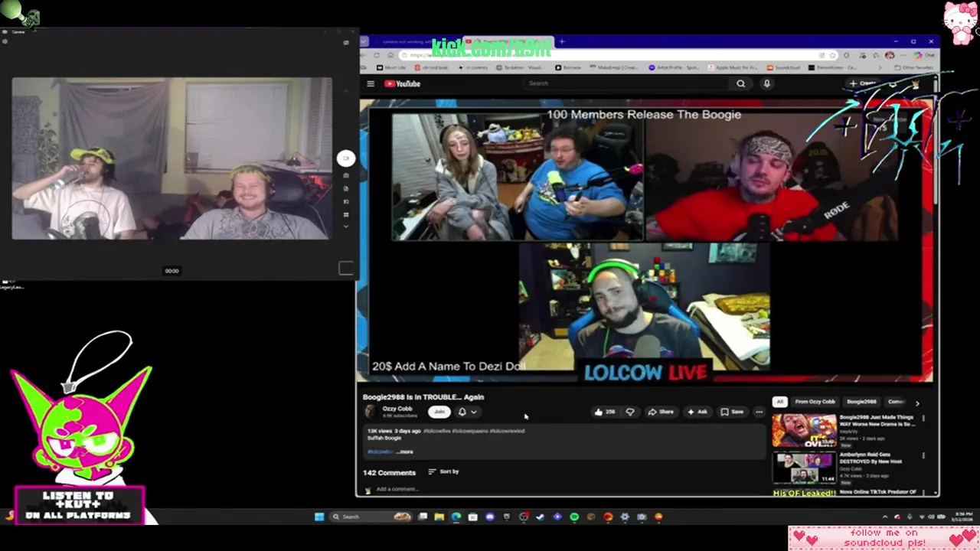Image resolution: width=980 pixels, height=551 pixels.
Task: Open the Windows Start menu
Action: point(318,517)
